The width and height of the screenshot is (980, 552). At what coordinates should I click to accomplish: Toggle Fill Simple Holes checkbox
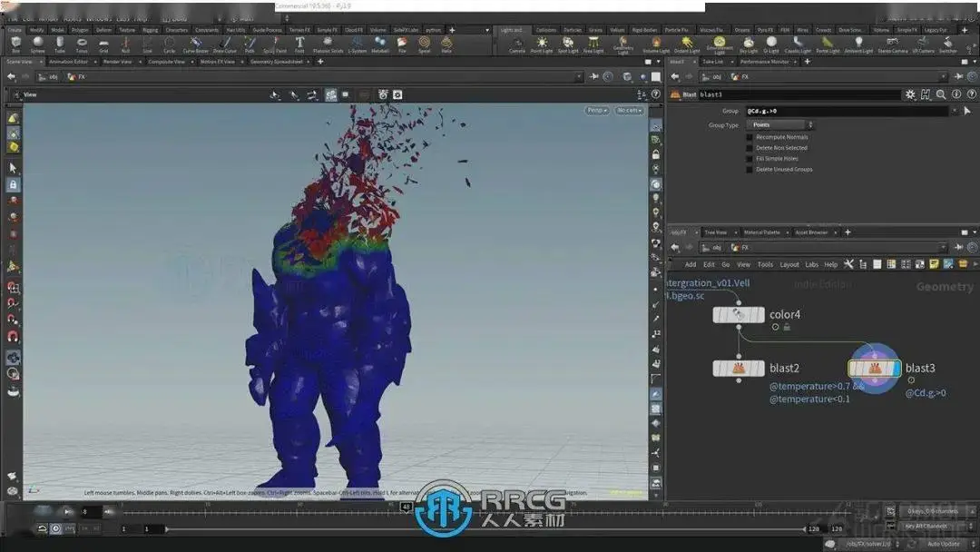pos(750,158)
